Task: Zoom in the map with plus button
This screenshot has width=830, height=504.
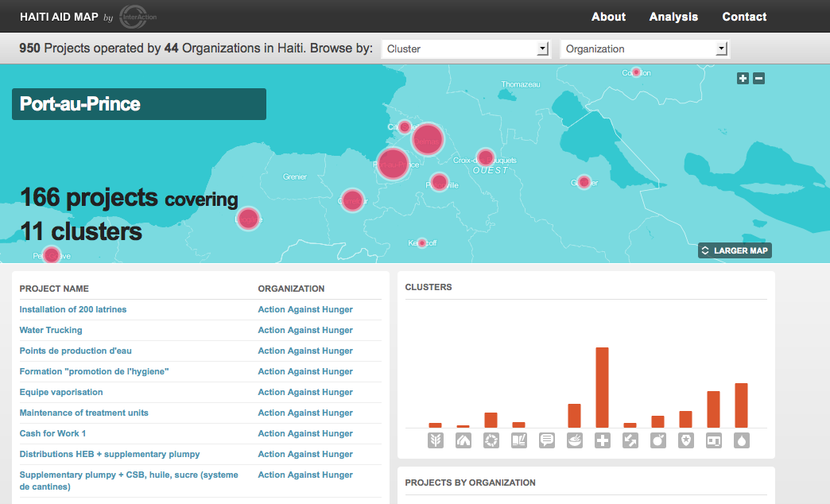Action: click(743, 78)
